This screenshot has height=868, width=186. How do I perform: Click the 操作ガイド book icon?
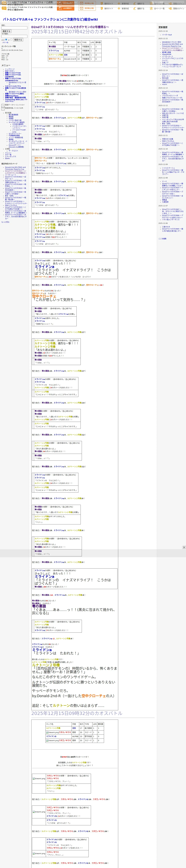102,8
